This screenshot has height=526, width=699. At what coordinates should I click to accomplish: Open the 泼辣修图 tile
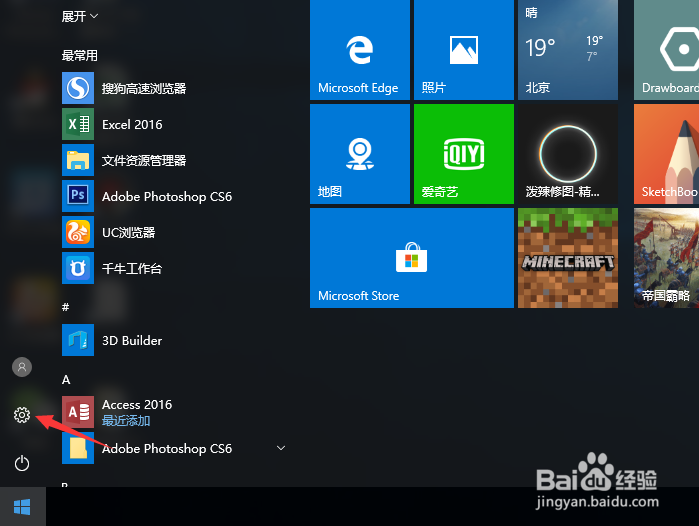pyautogui.click(x=568, y=154)
